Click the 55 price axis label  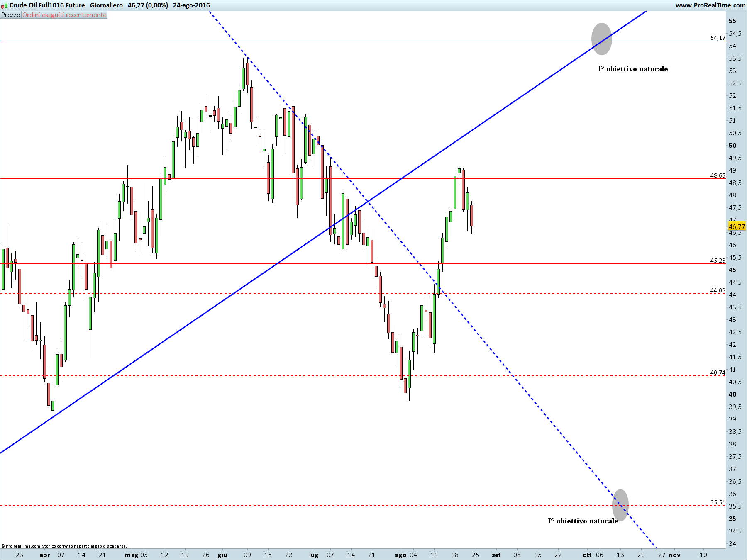point(732,21)
